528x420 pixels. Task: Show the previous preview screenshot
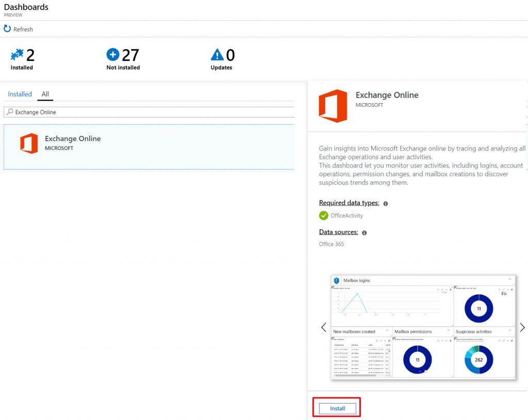coord(324,327)
